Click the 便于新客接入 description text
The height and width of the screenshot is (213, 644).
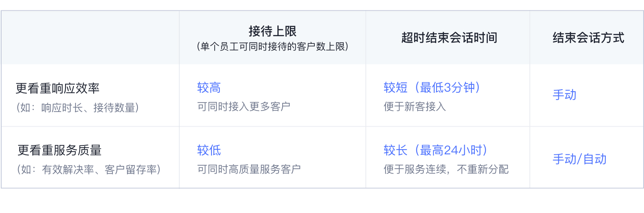(415, 106)
